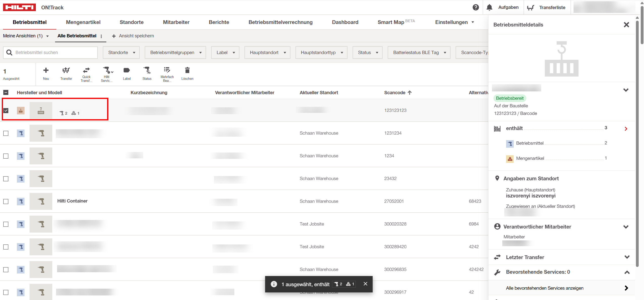Click the Transfer toolbar icon
Viewport: 644px width, 300px height.
pos(66,70)
